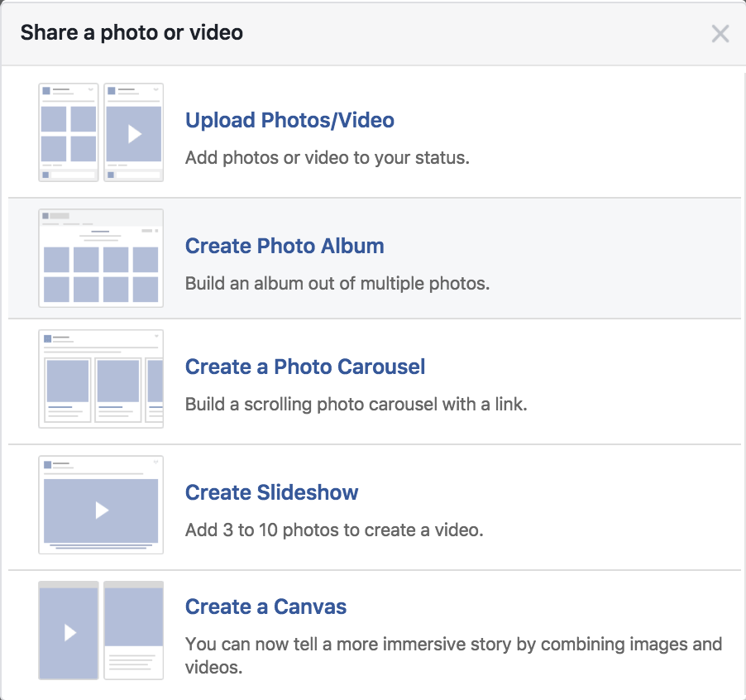Click the immersive story Canvas description
The image size is (746, 700).
tap(453, 645)
